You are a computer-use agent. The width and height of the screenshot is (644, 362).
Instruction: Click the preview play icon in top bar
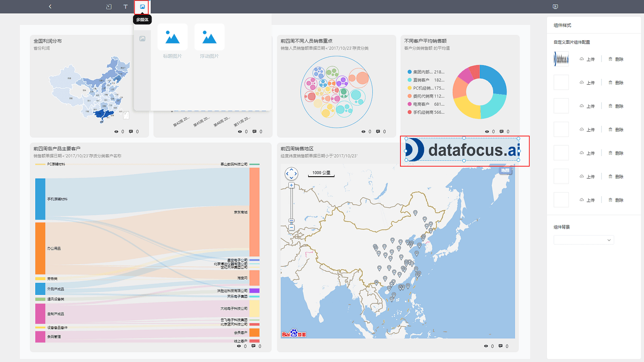click(x=555, y=7)
